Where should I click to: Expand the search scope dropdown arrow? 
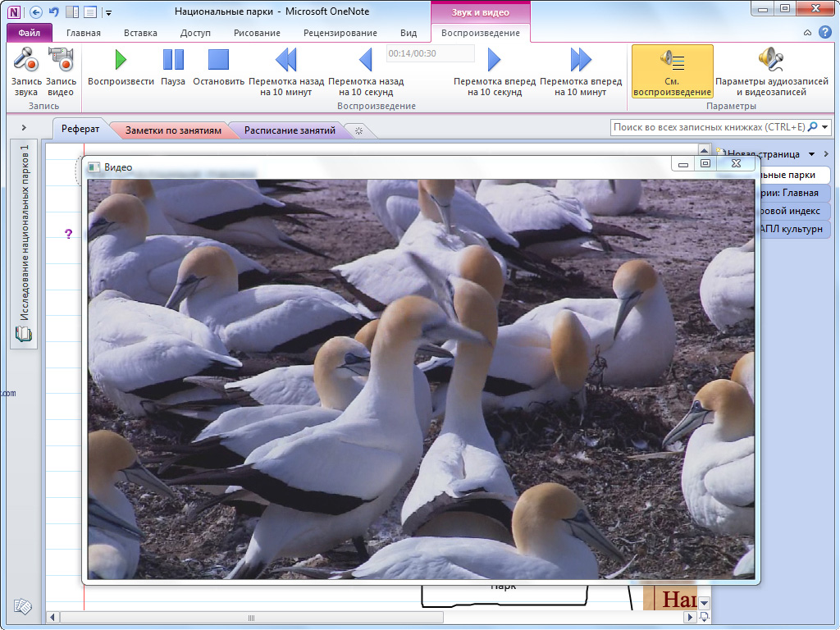click(x=824, y=127)
